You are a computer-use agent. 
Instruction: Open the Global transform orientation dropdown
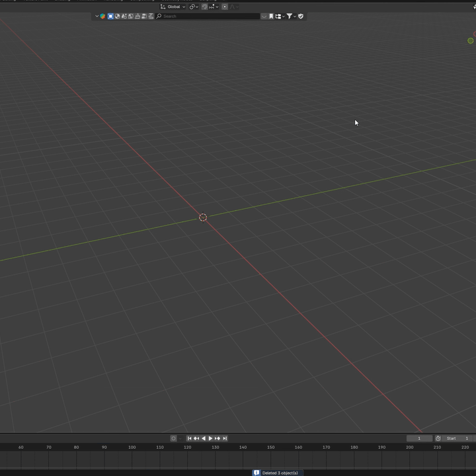(173, 7)
